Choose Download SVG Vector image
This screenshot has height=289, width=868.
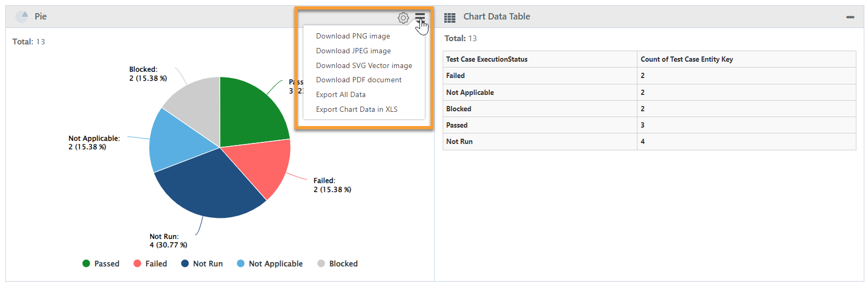click(x=364, y=65)
